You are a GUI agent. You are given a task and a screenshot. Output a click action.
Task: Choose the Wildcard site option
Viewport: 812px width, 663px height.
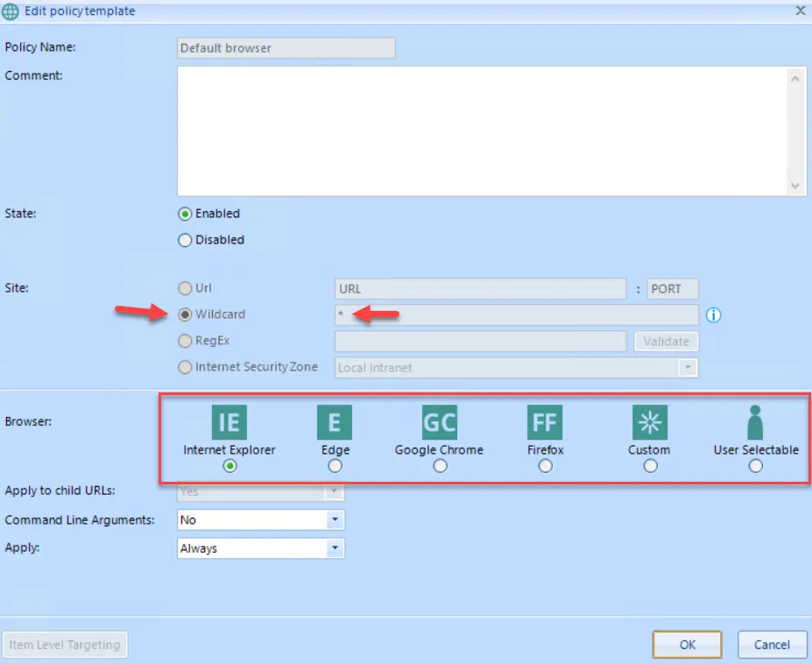(185, 314)
